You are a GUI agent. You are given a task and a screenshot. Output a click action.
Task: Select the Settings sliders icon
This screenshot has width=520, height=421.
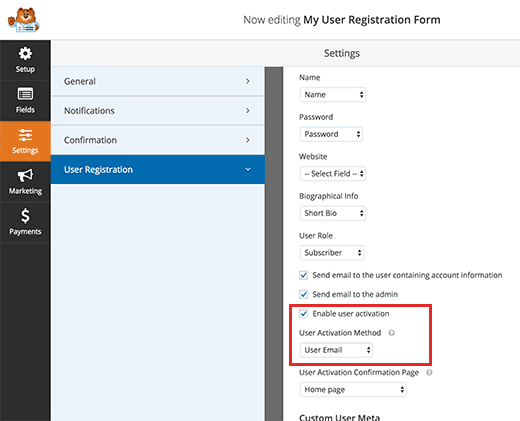coord(25,135)
